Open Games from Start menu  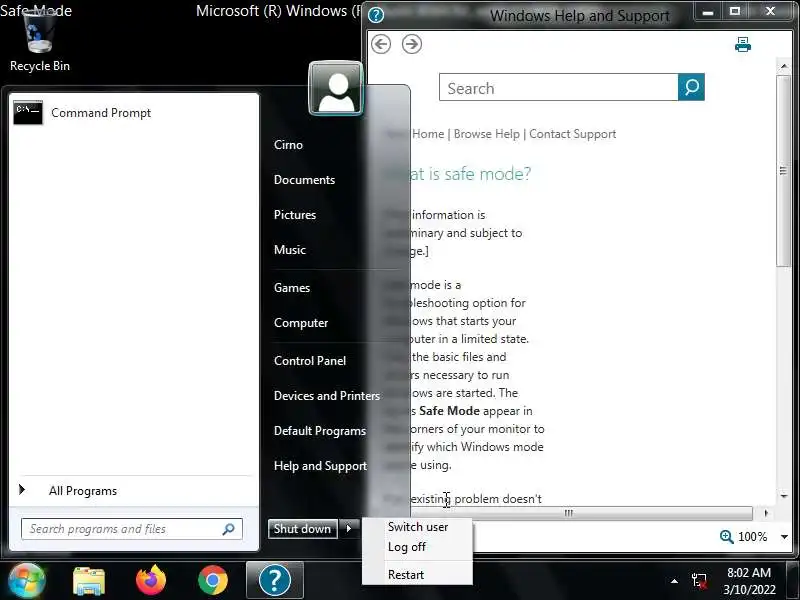[x=292, y=288]
